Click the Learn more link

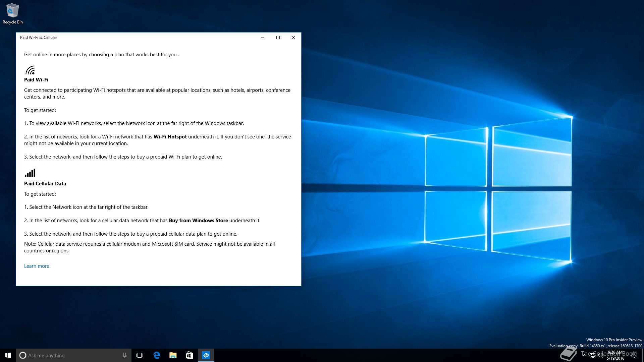[37, 266]
